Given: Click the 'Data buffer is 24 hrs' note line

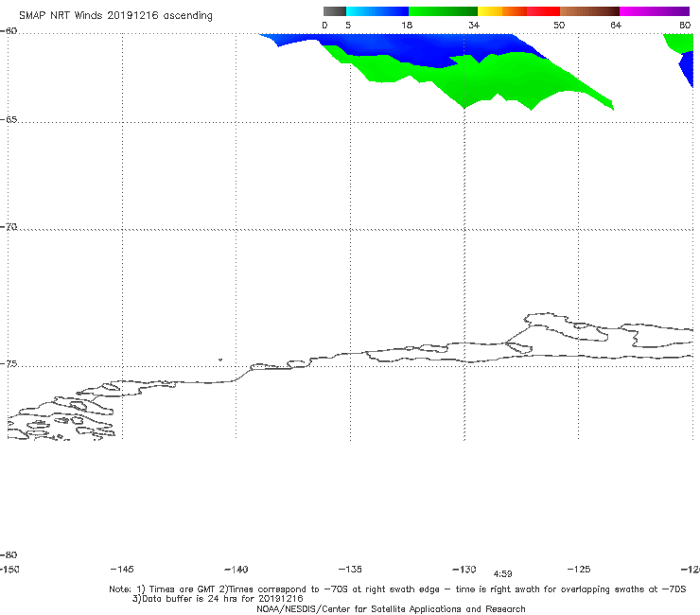Looking at the screenshot, I should coord(218,599).
